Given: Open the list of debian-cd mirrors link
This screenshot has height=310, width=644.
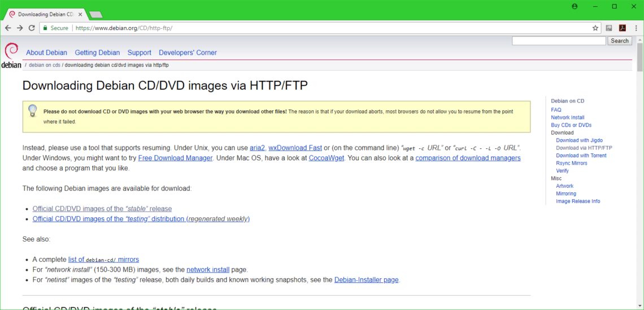Looking at the screenshot, I should [103, 260].
